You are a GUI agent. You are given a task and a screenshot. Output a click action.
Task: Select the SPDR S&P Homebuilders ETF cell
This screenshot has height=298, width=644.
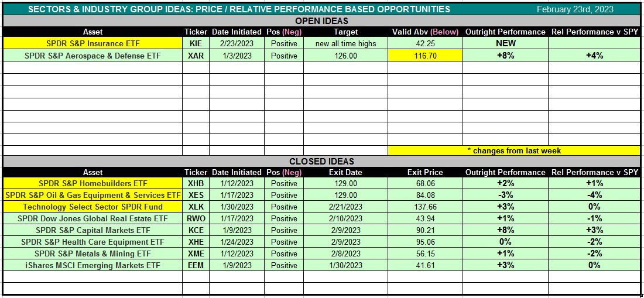[x=93, y=183]
